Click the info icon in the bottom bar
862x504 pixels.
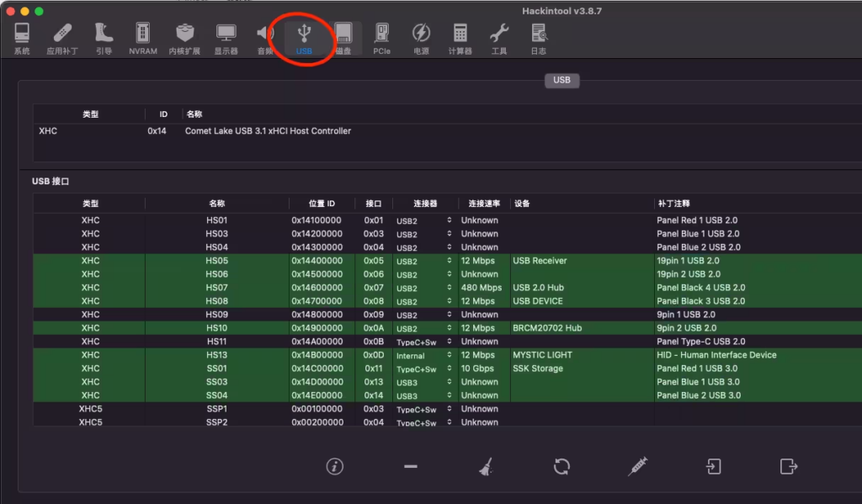335,466
